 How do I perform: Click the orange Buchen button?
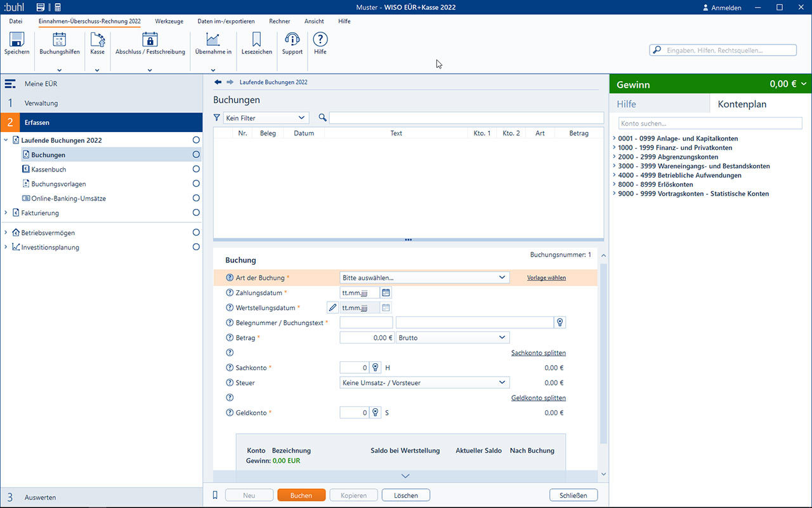pos(301,495)
